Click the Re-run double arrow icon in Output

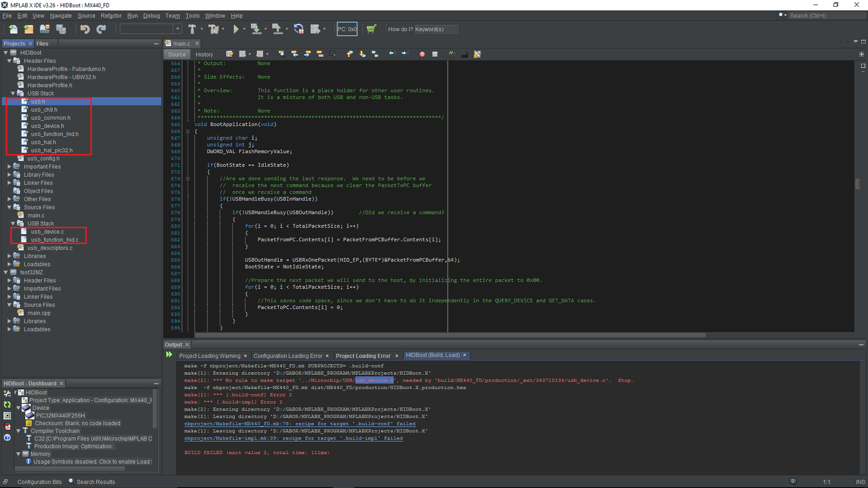click(x=170, y=354)
